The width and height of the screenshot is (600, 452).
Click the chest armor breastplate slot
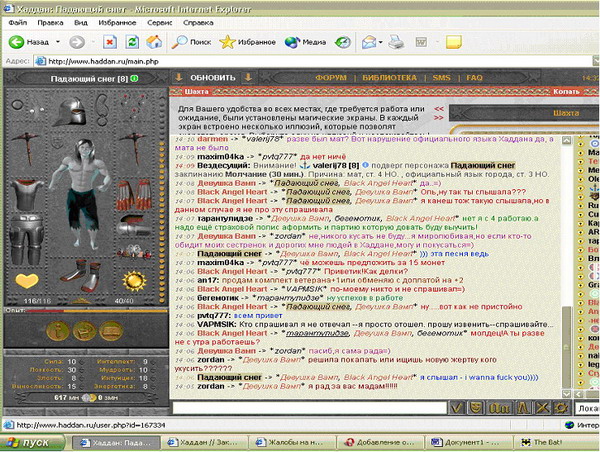click(x=27, y=194)
